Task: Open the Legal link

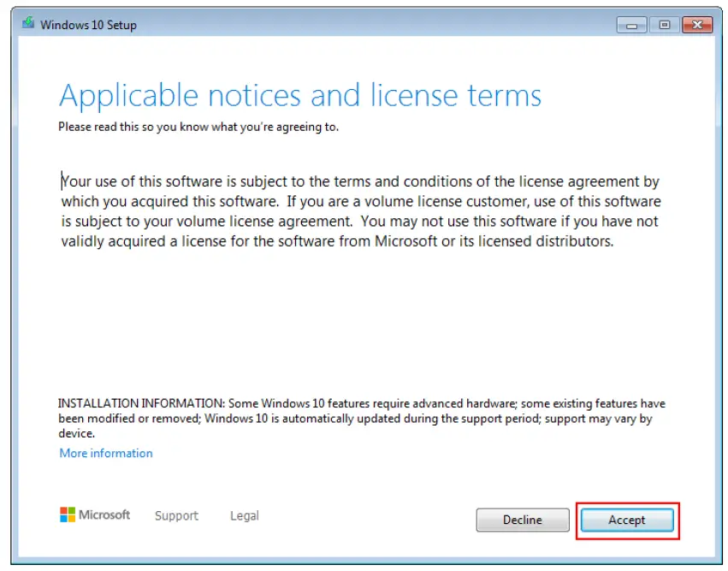Action: [244, 515]
